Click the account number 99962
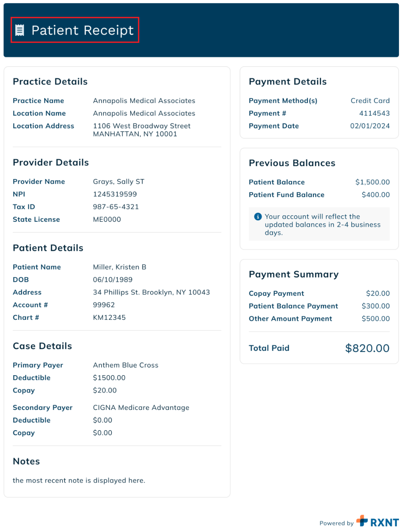 [104, 305]
